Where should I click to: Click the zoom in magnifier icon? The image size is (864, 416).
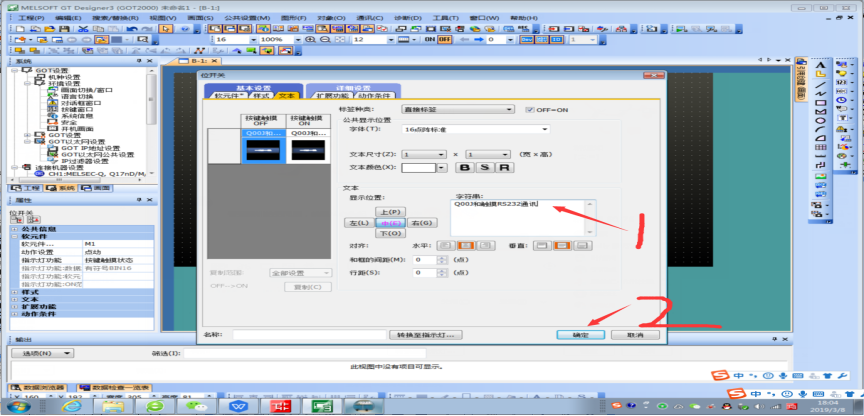click(x=312, y=40)
